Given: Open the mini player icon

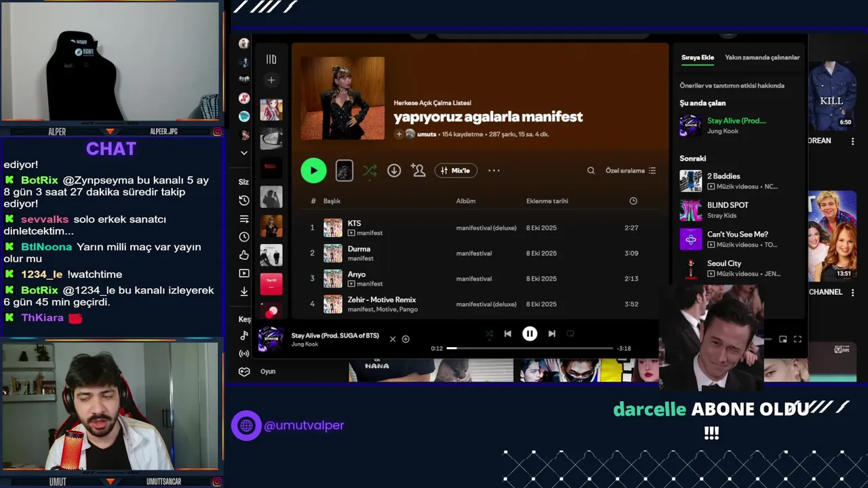Looking at the screenshot, I should pyautogui.click(x=783, y=340).
